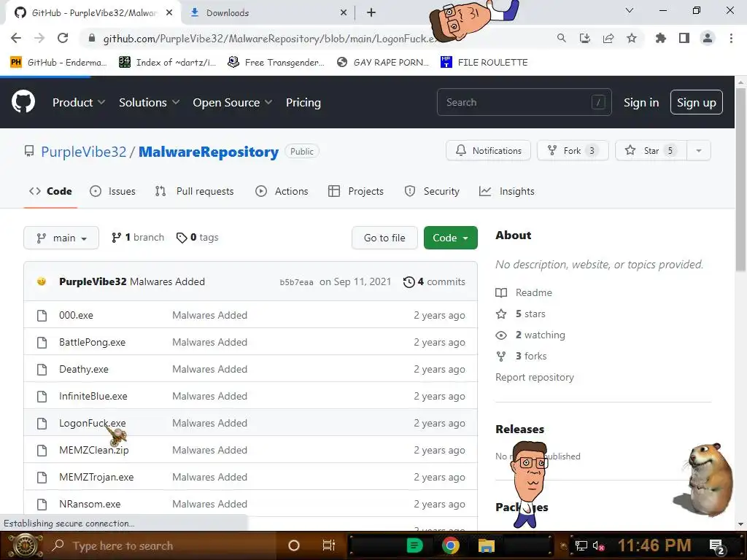Image resolution: width=747 pixels, height=560 pixels.
Task: View the 4 commits history
Action: click(434, 282)
